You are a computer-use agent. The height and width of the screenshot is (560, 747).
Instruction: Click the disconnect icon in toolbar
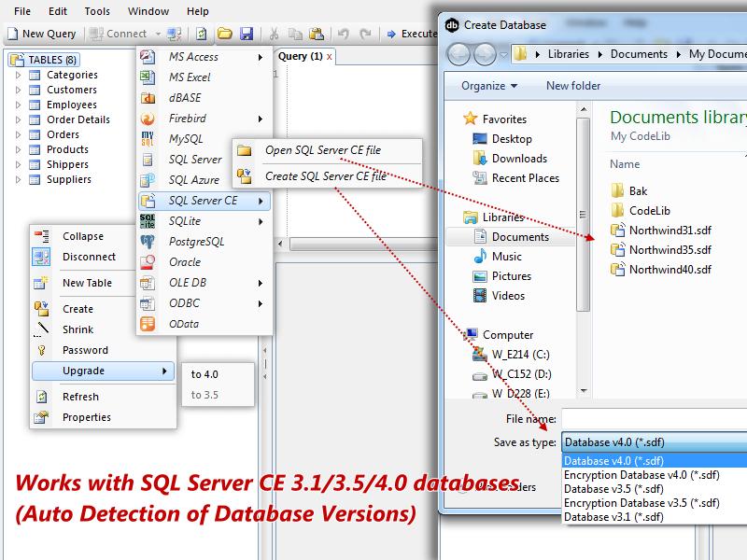click(x=174, y=34)
